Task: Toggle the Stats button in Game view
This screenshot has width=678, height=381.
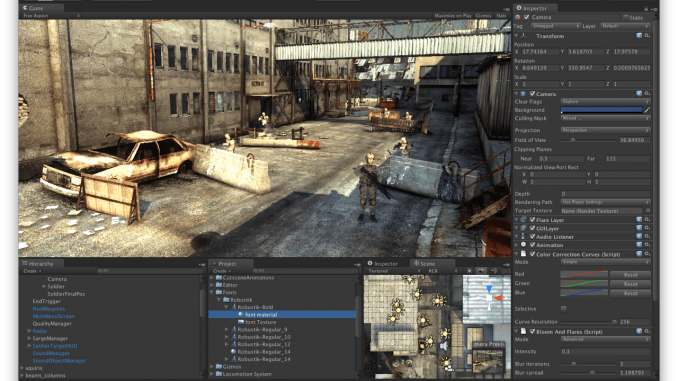Action: pos(501,16)
